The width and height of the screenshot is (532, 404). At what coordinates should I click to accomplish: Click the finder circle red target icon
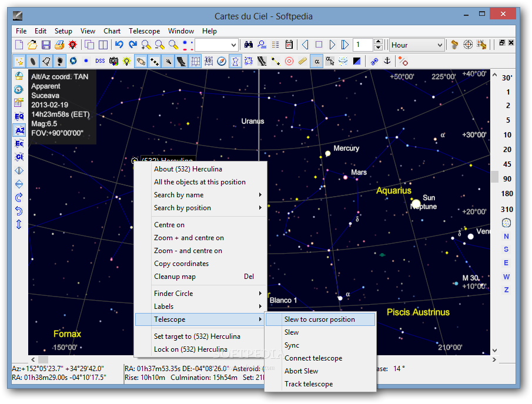click(x=289, y=61)
